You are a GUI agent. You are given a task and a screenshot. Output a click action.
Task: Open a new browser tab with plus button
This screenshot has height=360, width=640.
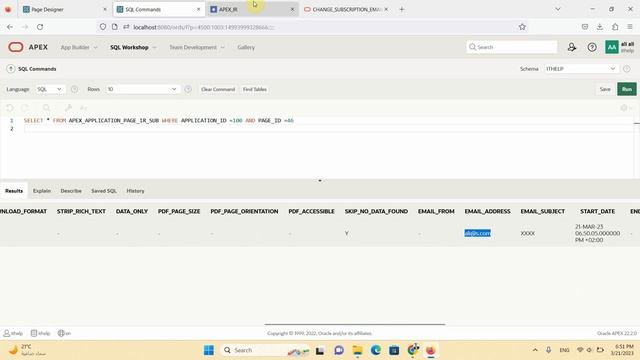pyautogui.click(x=402, y=9)
